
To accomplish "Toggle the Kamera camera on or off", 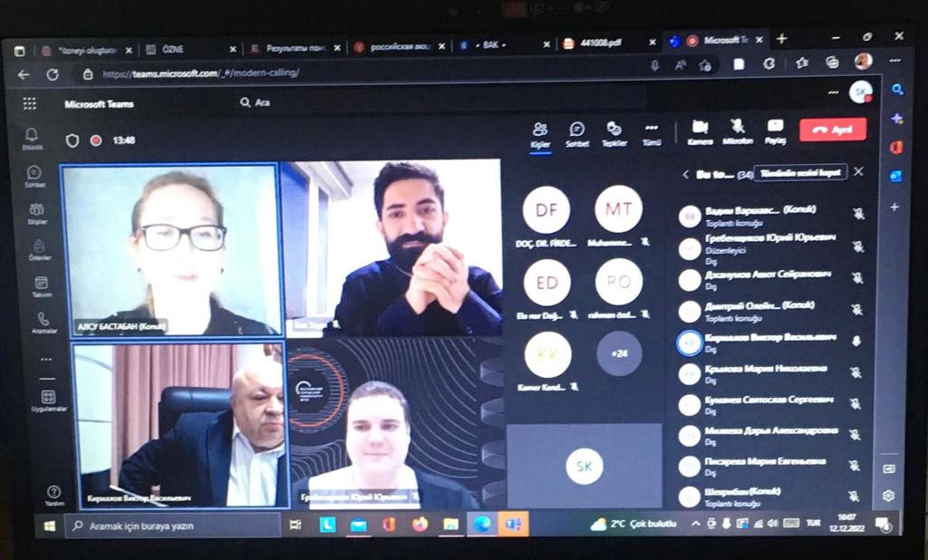I will 700,130.
